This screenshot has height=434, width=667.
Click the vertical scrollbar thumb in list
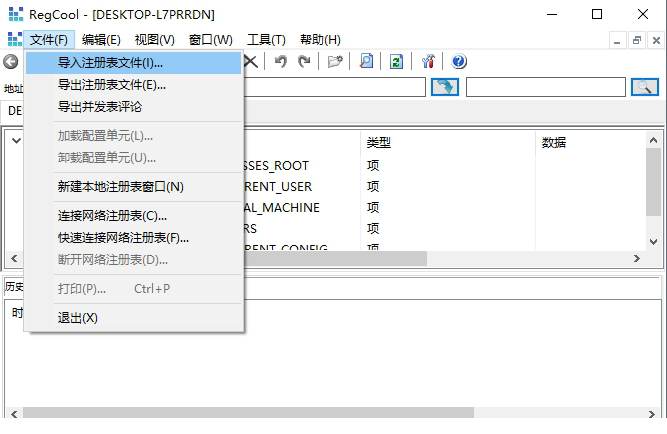[653, 182]
